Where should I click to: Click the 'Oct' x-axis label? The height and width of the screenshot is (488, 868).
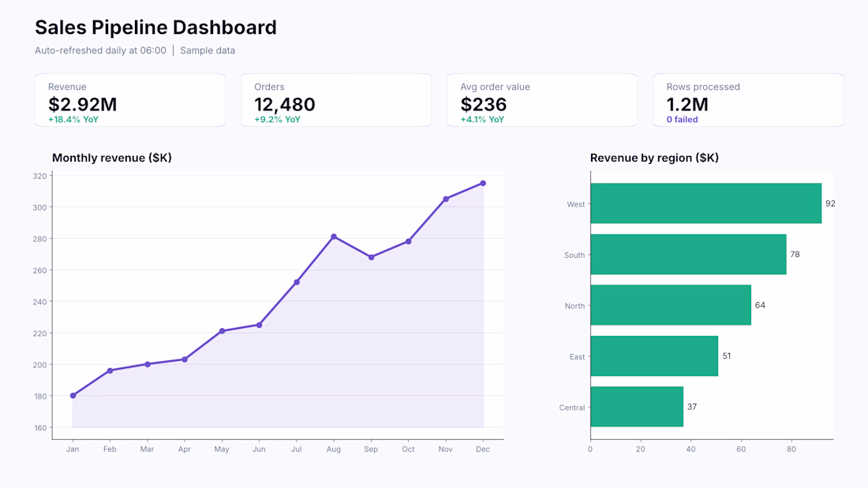(408, 449)
